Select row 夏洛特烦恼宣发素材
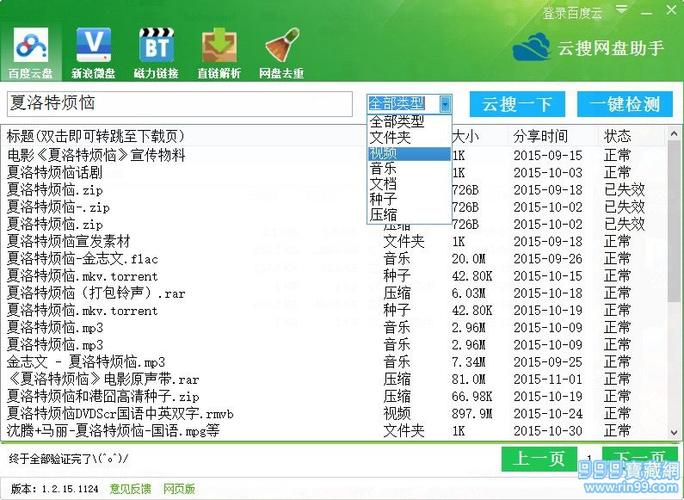The width and height of the screenshot is (684, 500). coord(335,241)
